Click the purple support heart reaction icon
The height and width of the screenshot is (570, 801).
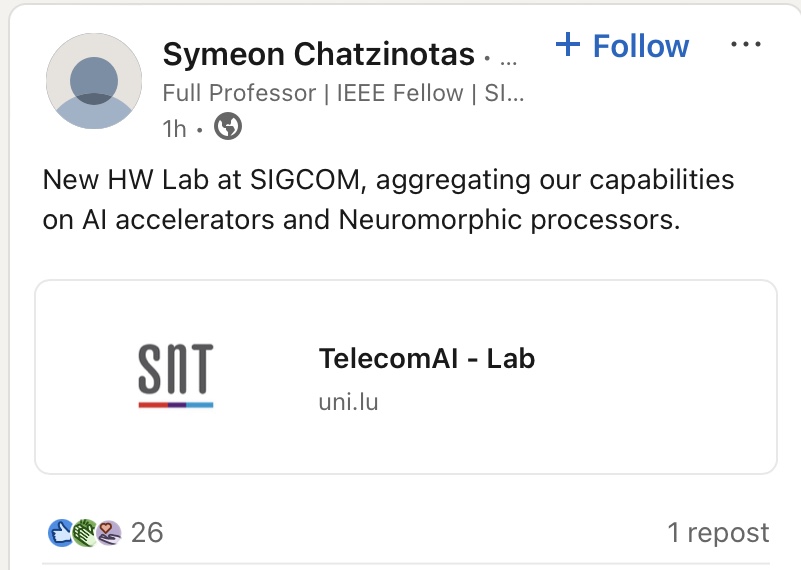click(x=108, y=533)
